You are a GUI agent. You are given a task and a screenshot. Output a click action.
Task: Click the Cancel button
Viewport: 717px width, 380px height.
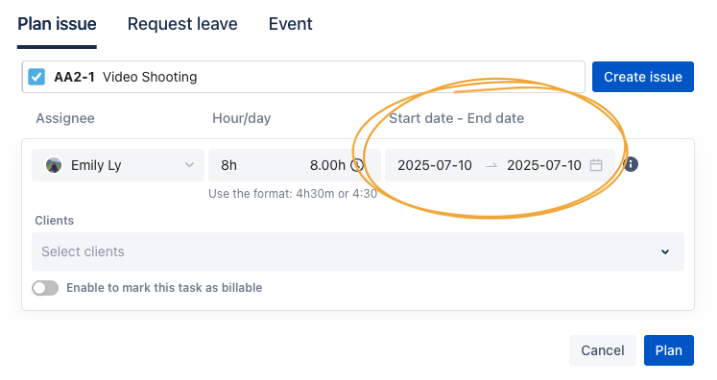602,350
